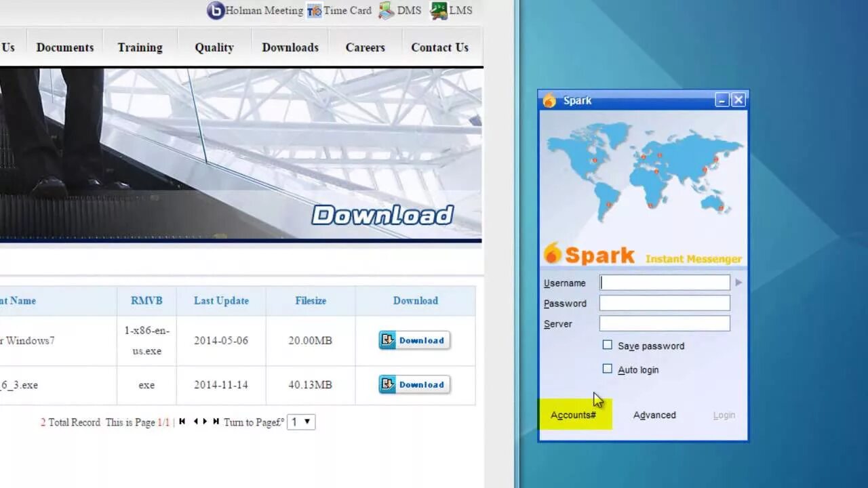This screenshot has height=488, width=868.
Task: Select the 2014-11-14 date cell
Action: click(x=221, y=384)
